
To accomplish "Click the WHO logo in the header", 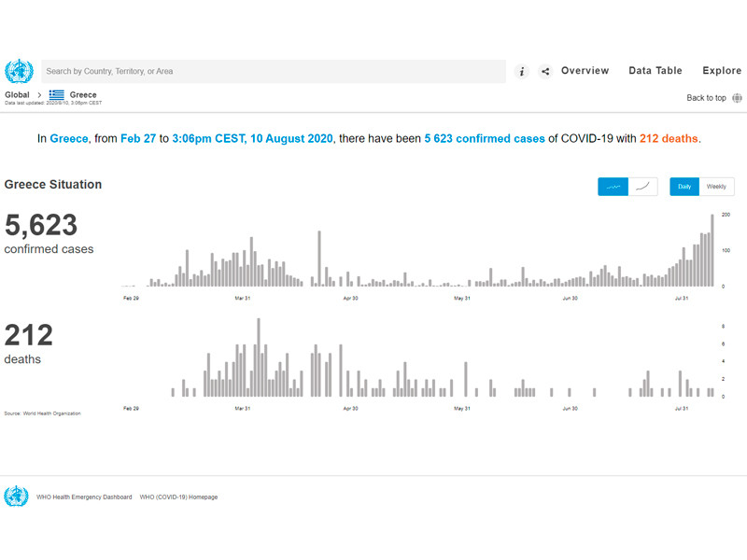I will (x=18, y=72).
